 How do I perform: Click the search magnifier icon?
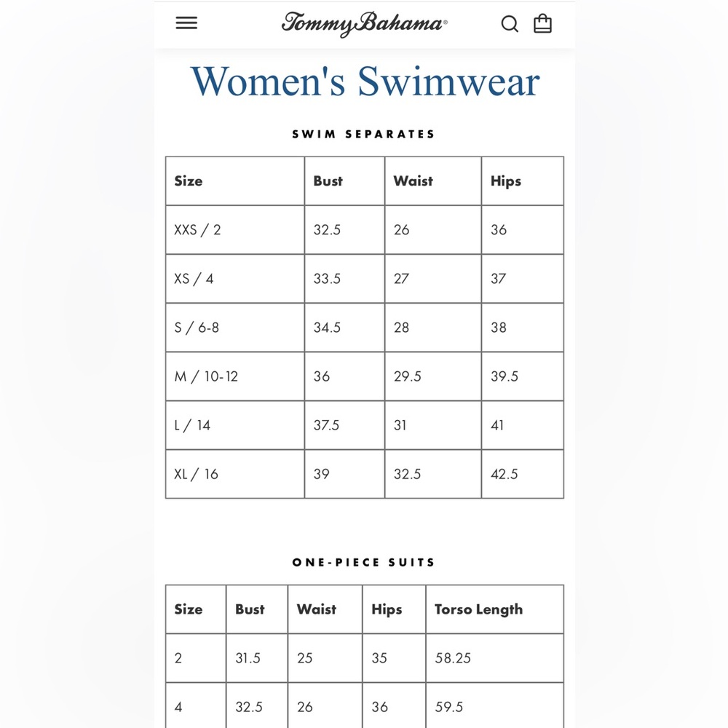(x=510, y=23)
